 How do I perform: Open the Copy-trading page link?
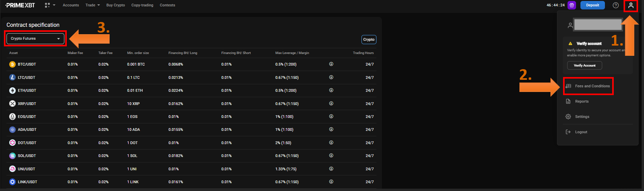coord(142,5)
